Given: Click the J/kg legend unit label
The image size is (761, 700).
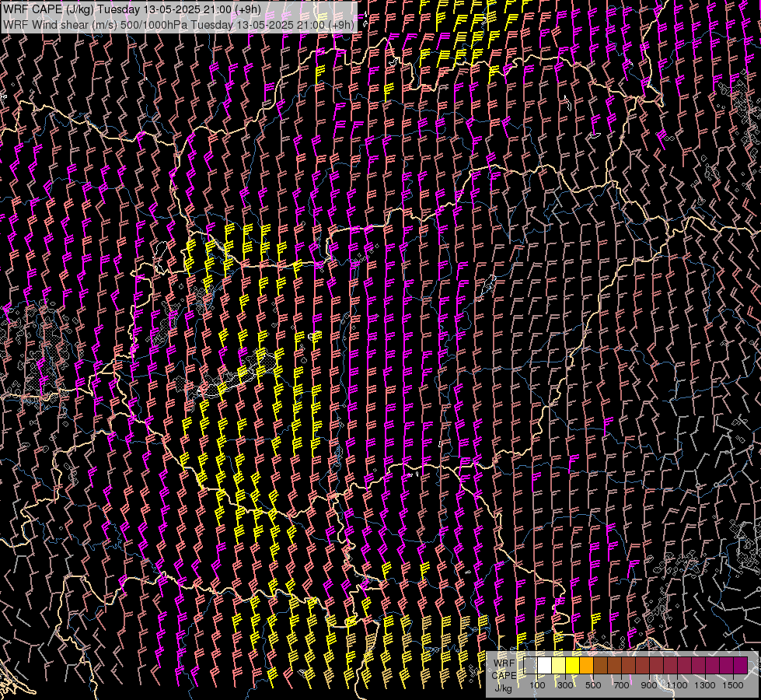Looking at the screenshot, I should coord(503,688).
